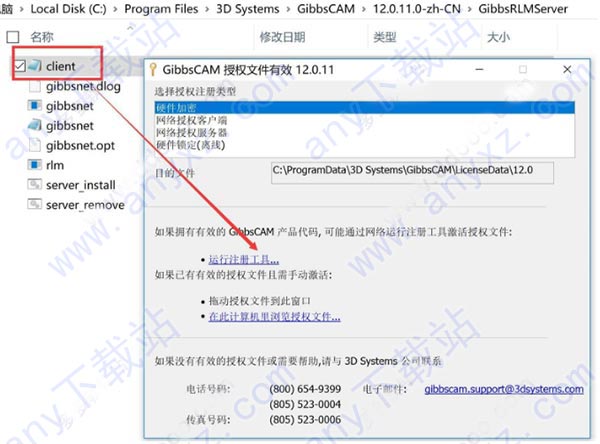Click the 目的文件 path input field
Image resolution: width=600 pixels, height=444 pixels.
click(x=412, y=173)
